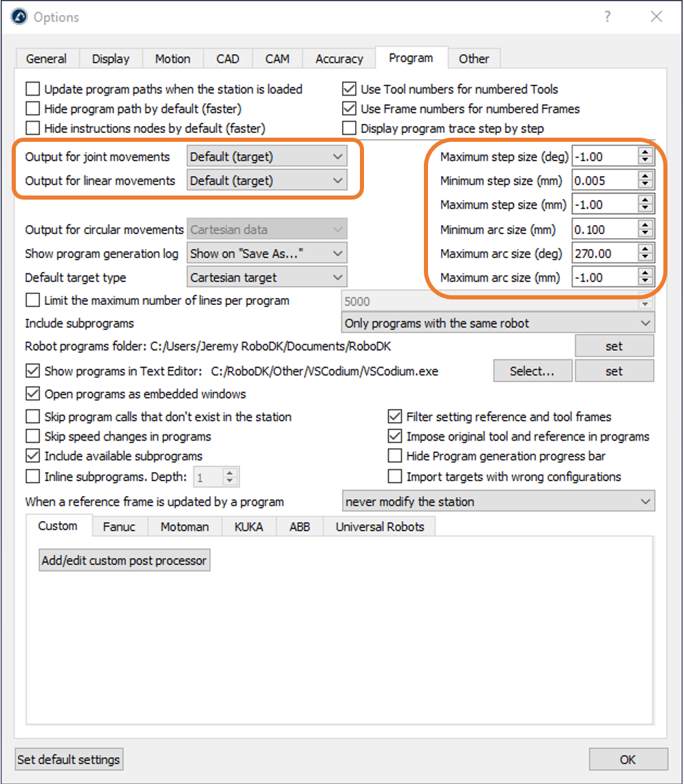
Task: Open the Motion tab
Action: pyautogui.click(x=173, y=59)
